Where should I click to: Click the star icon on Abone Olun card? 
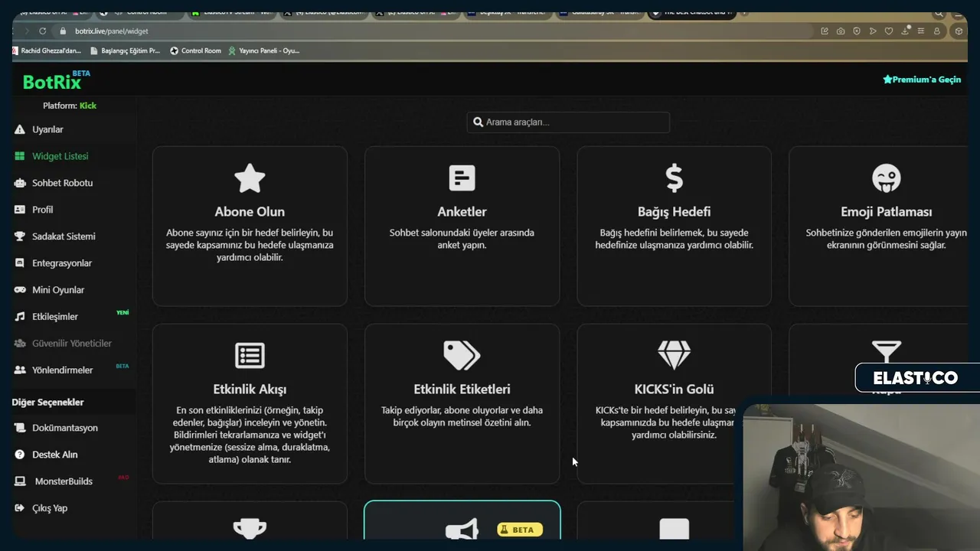click(250, 178)
